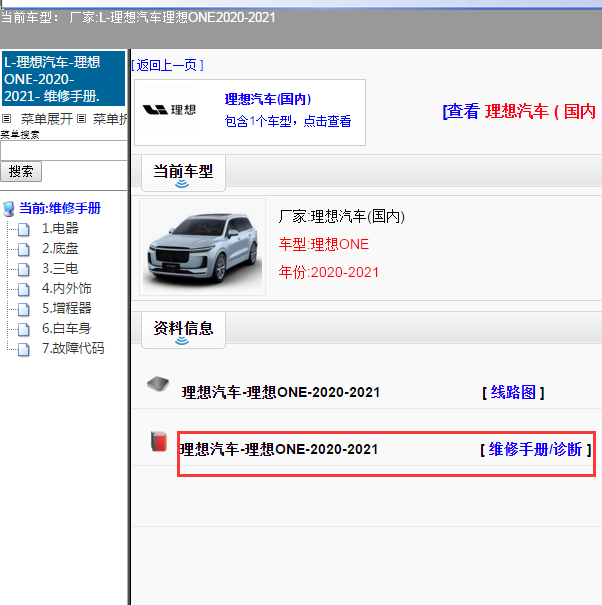Open tree item 6.白车身
The image size is (602, 605).
[x=67, y=328]
